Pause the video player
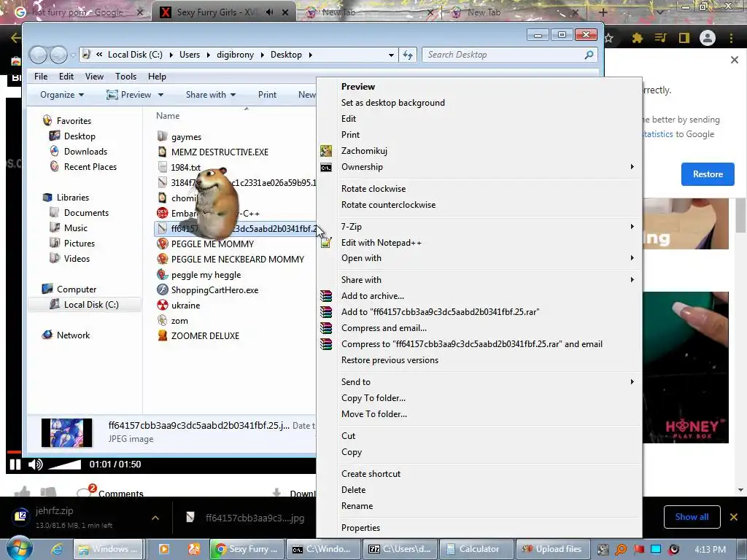The height and width of the screenshot is (560, 747). (15, 464)
